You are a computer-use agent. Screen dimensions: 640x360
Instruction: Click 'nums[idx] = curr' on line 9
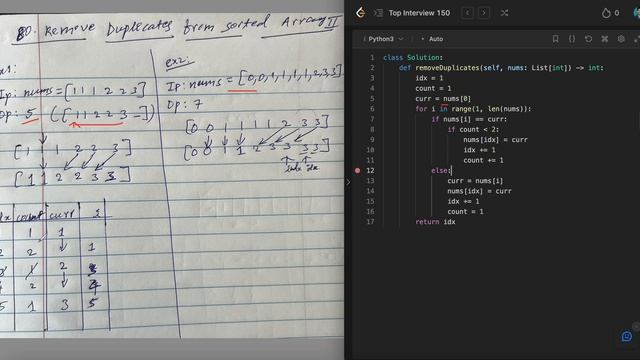[495, 140]
